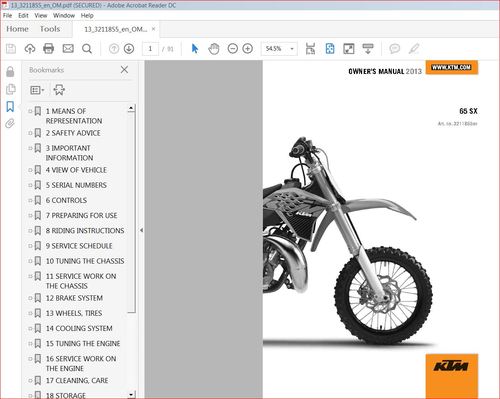Select the highlight pen icon
Screen dimensions: 500x399
tap(414, 49)
